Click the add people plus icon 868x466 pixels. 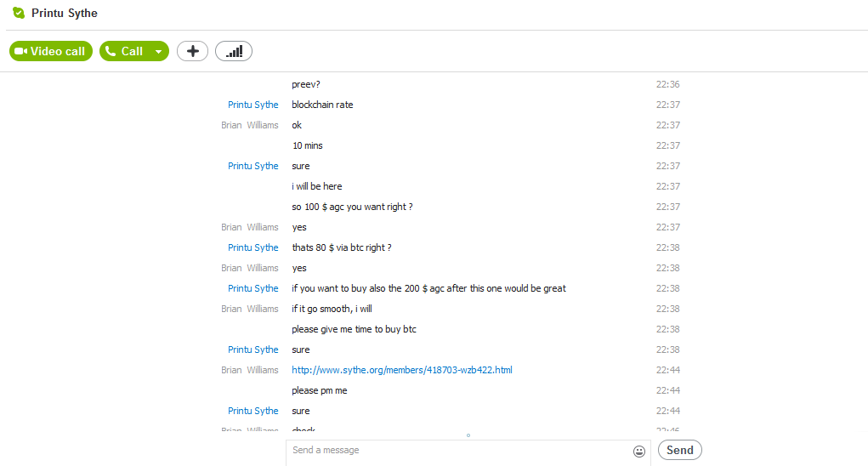192,51
